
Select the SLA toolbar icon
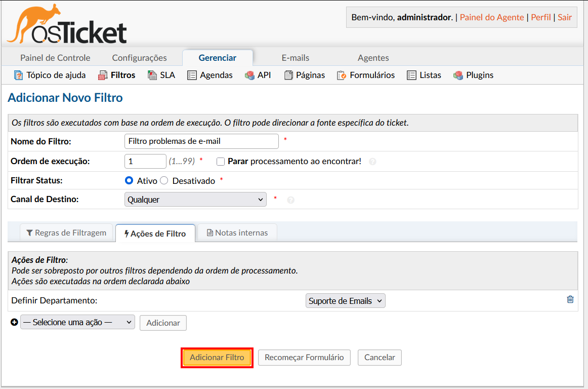[x=151, y=74]
